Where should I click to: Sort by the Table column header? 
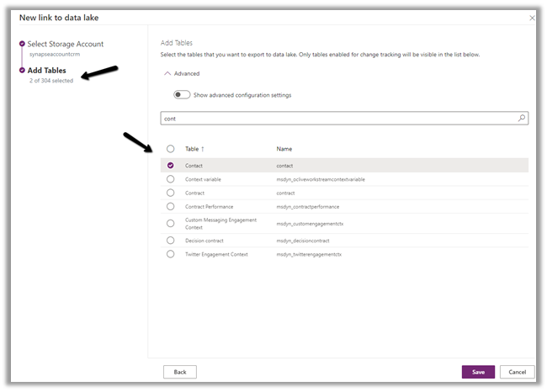[192, 149]
